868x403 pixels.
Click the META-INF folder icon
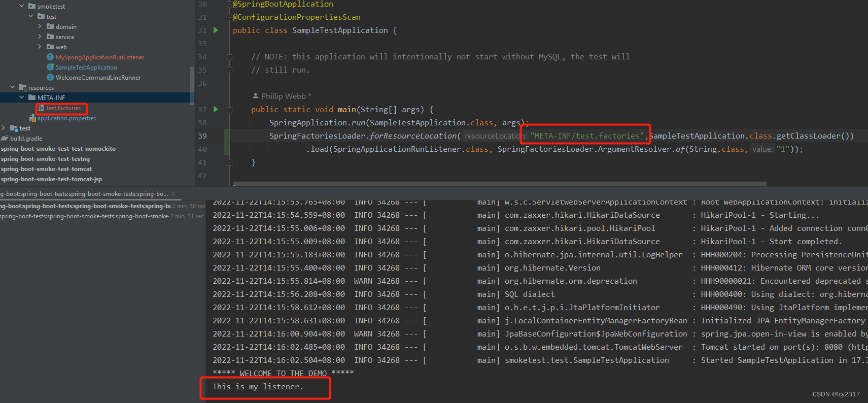click(32, 97)
